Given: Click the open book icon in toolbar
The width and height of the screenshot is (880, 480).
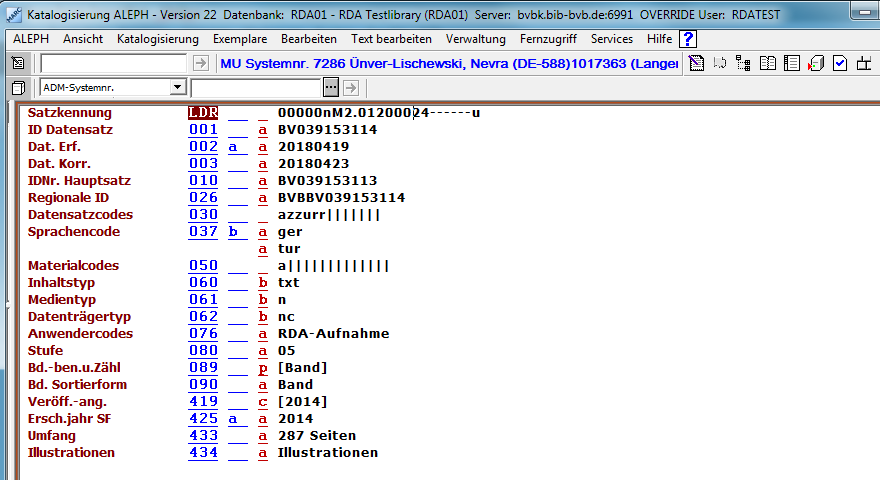Looking at the screenshot, I should point(767,63).
